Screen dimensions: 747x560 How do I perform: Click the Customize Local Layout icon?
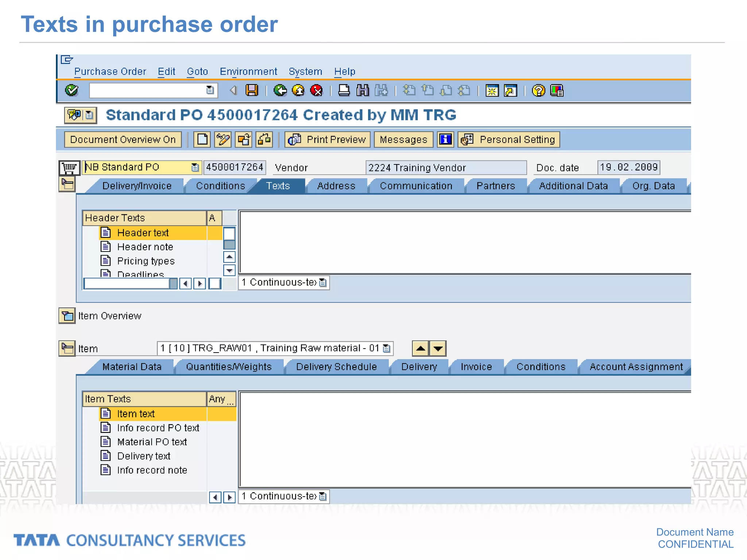tap(557, 90)
